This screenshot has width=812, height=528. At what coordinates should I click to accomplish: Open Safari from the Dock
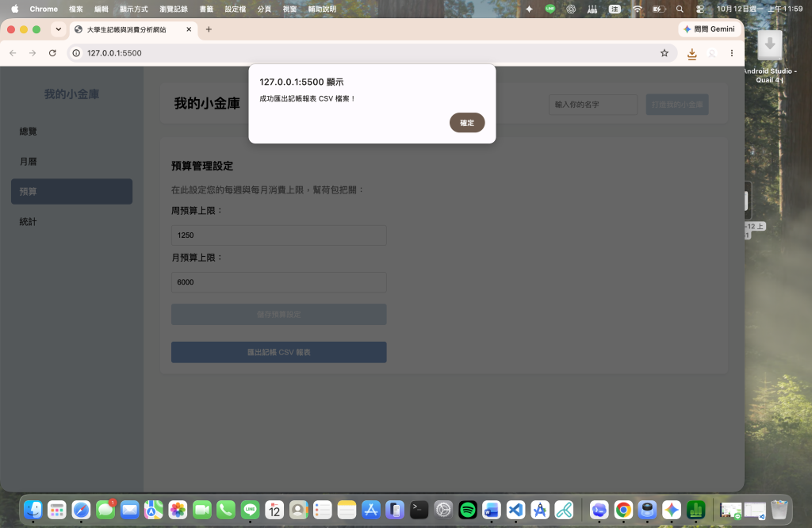(x=82, y=510)
